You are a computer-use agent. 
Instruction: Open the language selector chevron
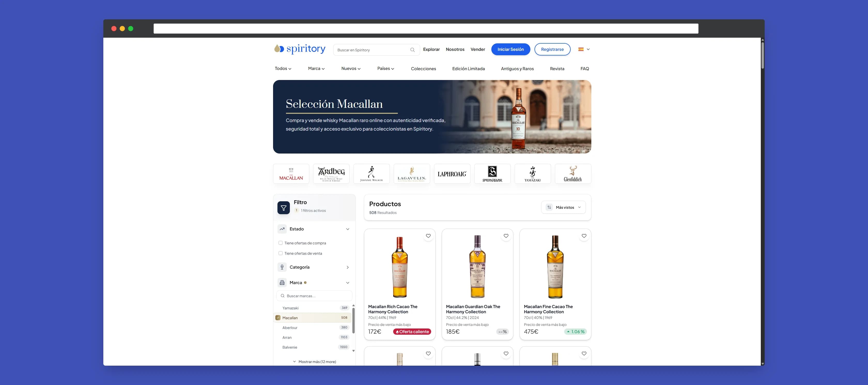point(588,49)
